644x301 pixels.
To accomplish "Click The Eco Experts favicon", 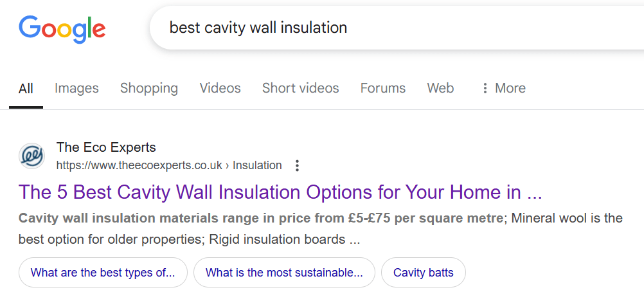I will pyautogui.click(x=32, y=156).
